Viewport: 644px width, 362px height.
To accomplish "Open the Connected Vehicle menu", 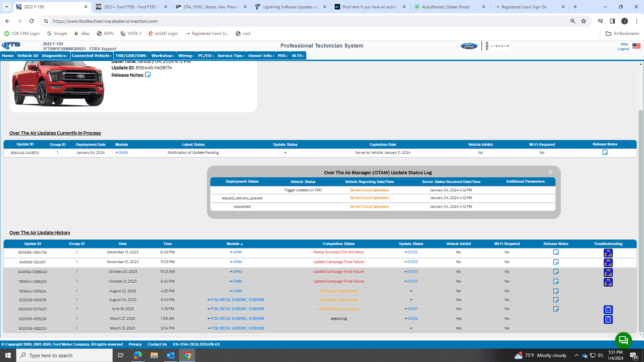I will (x=91, y=56).
